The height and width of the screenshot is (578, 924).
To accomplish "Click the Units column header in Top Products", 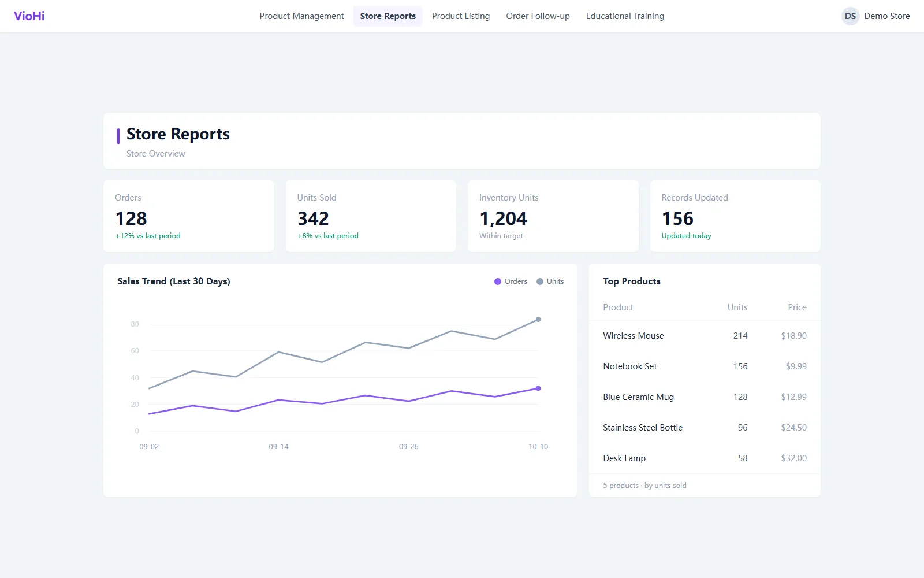I will pos(737,307).
